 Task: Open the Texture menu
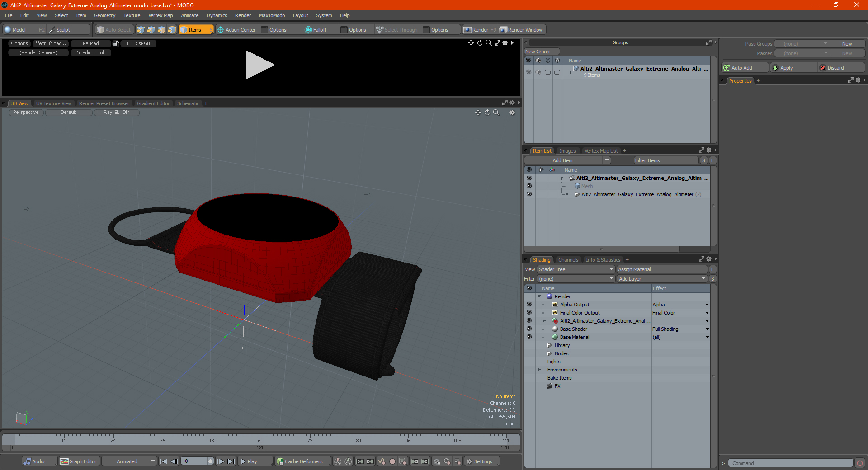pos(132,15)
